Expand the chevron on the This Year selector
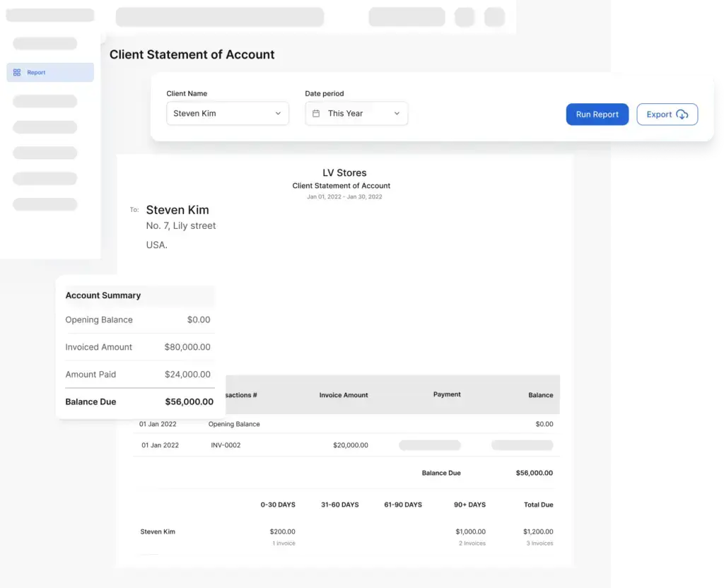Image resolution: width=724 pixels, height=588 pixels. [x=398, y=113]
